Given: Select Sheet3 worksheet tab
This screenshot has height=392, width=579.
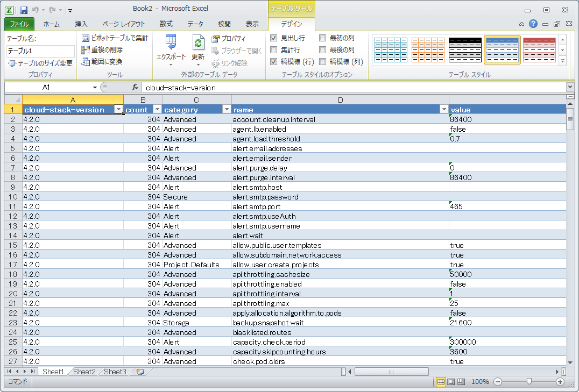Looking at the screenshot, I should click(x=115, y=372).
